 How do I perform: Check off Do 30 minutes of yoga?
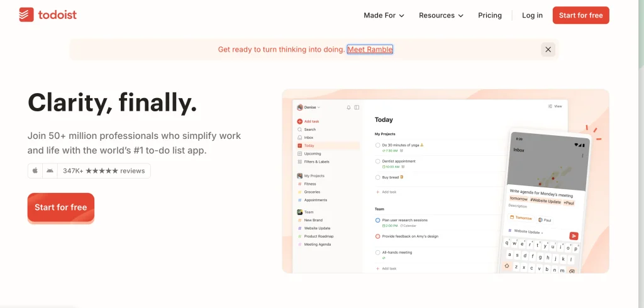[x=378, y=145]
